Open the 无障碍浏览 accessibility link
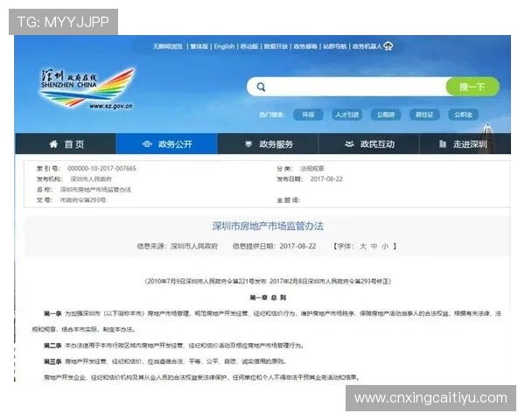525x420 pixels. tap(168, 46)
